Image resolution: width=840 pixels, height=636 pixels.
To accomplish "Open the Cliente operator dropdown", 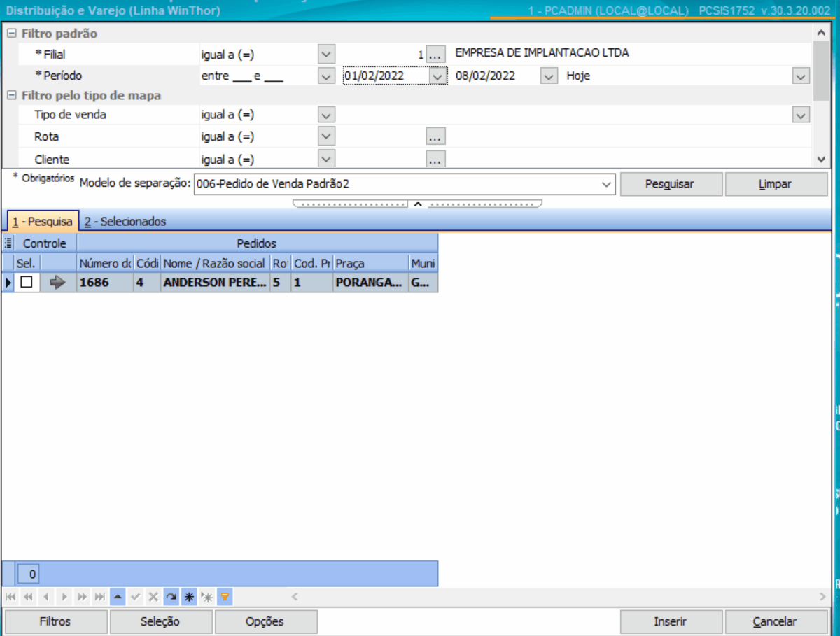I will tap(326, 160).
